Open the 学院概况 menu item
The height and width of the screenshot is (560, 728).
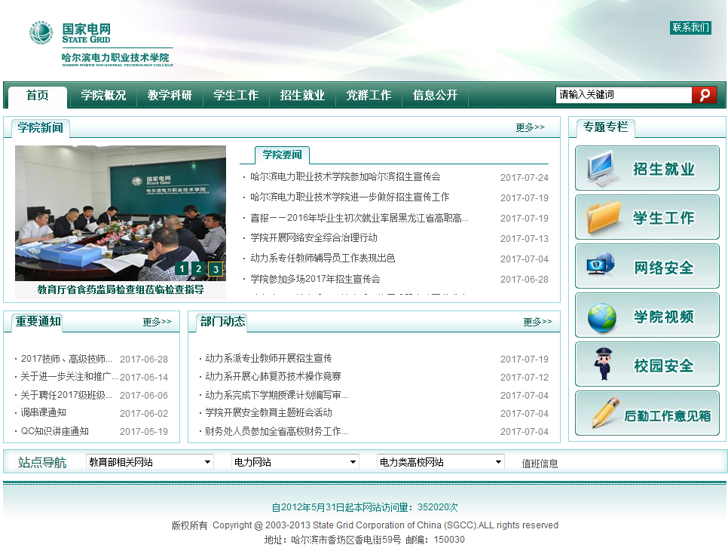point(103,96)
